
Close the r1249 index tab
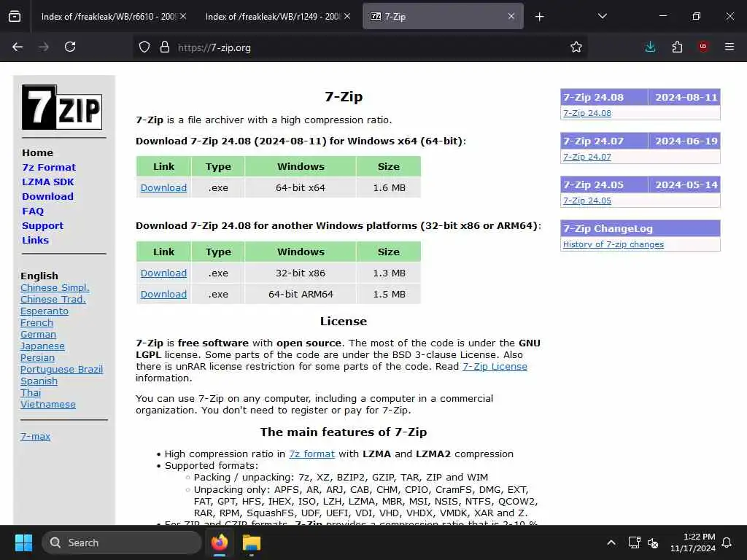coord(347,16)
